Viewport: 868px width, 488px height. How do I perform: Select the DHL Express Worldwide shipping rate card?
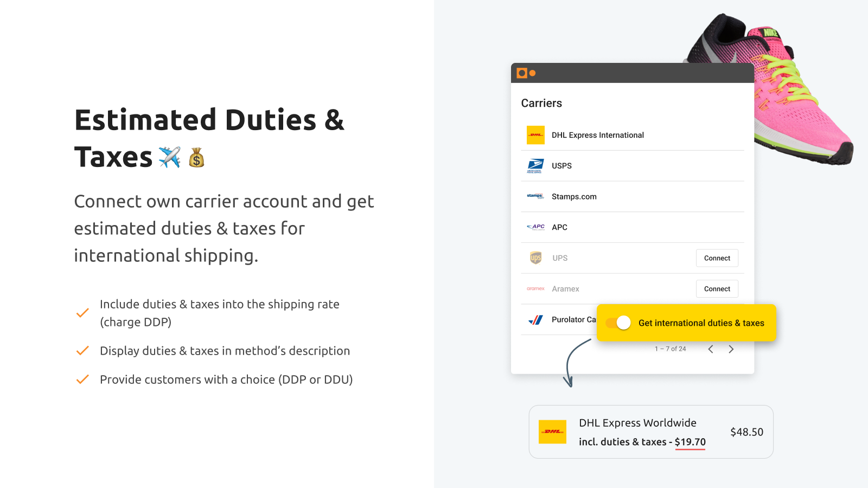pos(651,432)
